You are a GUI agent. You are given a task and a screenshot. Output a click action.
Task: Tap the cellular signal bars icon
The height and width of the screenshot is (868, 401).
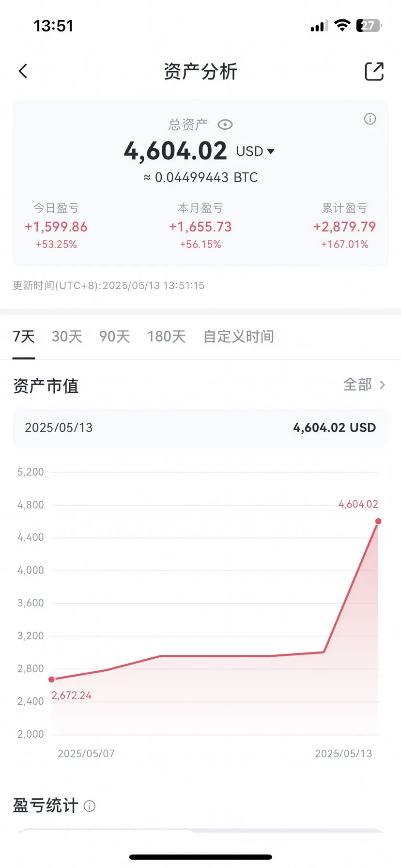click(319, 26)
